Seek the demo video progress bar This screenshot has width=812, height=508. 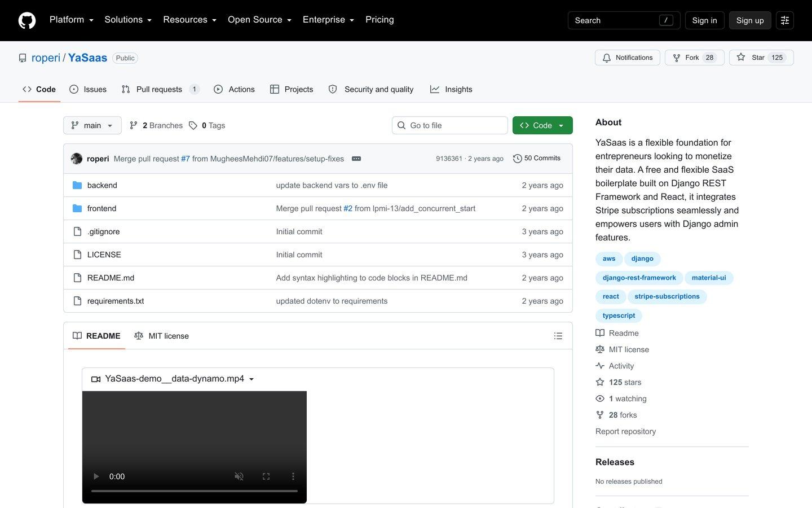tap(195, 491)
